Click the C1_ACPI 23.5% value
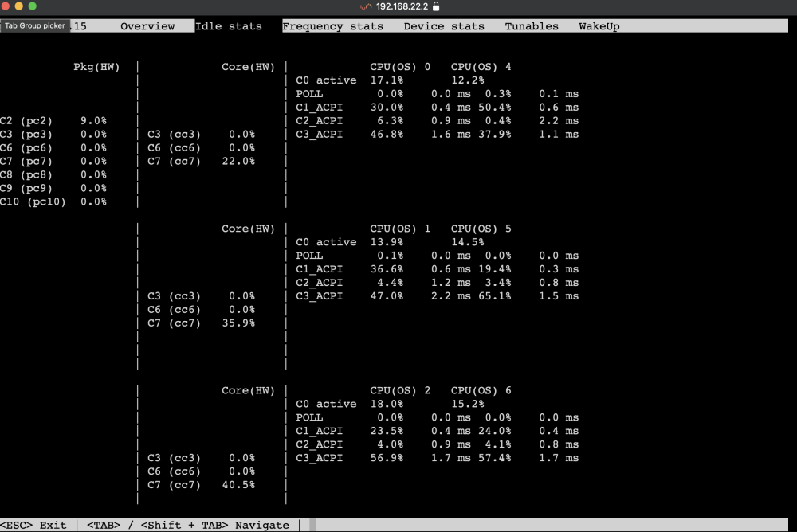 [387, 431]
